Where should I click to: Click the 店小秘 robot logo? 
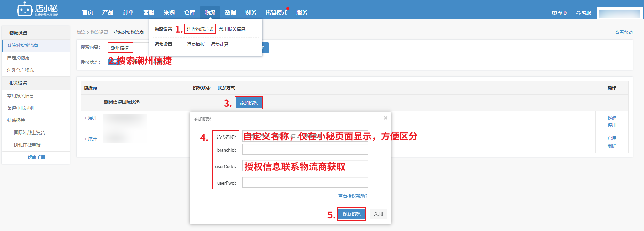click(37, 9)
